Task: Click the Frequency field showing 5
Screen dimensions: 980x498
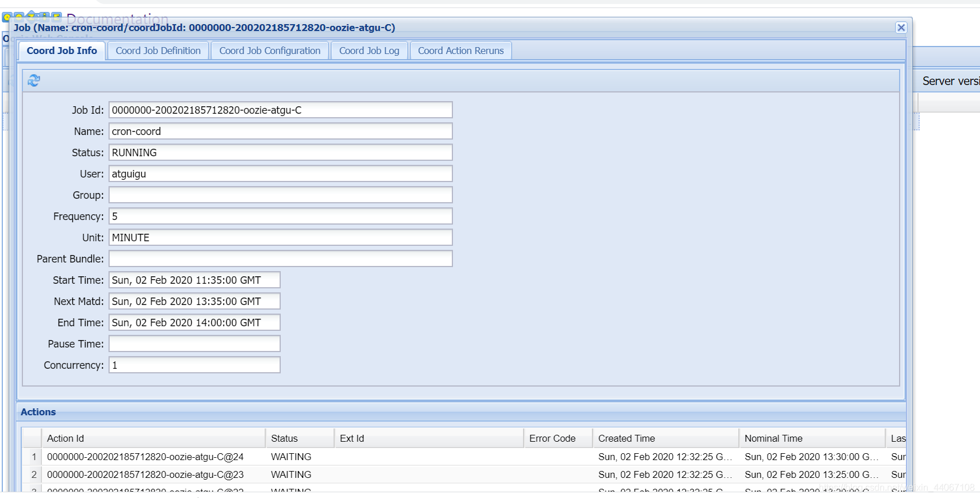Action: [x=281, y=216]
